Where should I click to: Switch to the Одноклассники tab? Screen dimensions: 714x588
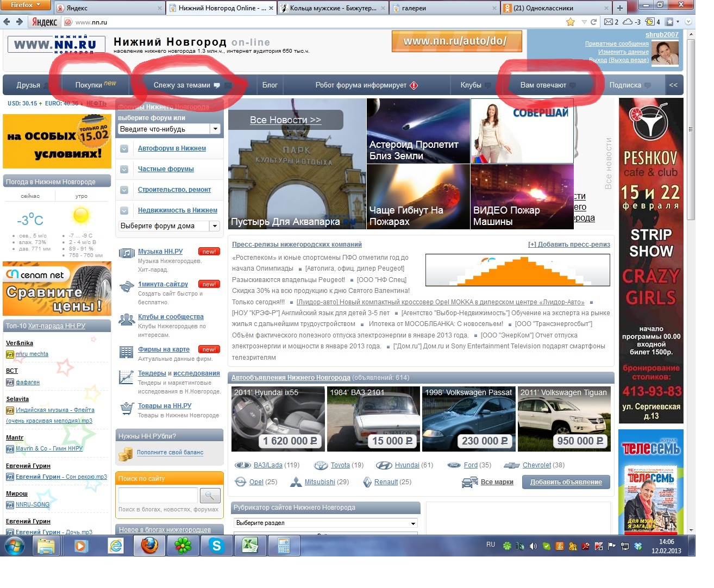(555, 8)
